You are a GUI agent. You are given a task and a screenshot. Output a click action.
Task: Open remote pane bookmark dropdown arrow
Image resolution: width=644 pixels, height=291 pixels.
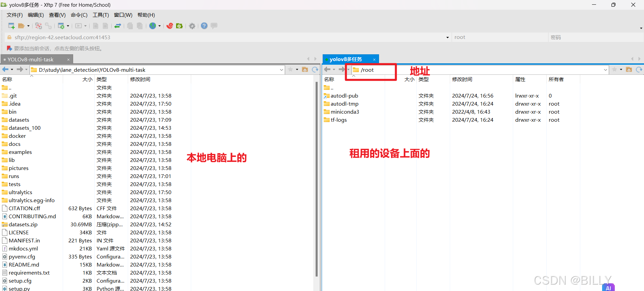pos(621,70)
